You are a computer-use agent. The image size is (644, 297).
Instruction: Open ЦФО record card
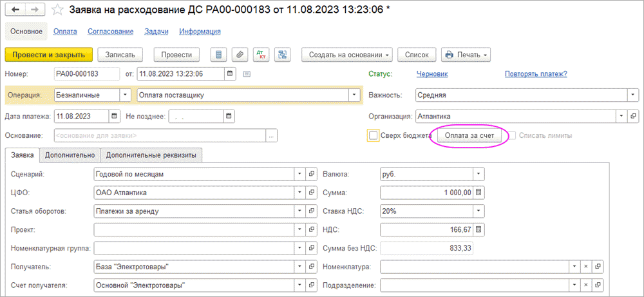(x=312, y=193)
